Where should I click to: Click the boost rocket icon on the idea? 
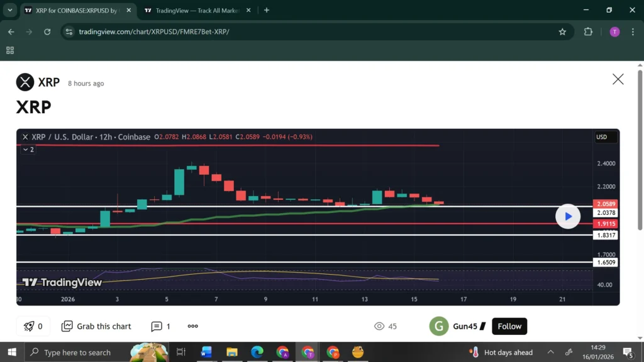(29, 326)
